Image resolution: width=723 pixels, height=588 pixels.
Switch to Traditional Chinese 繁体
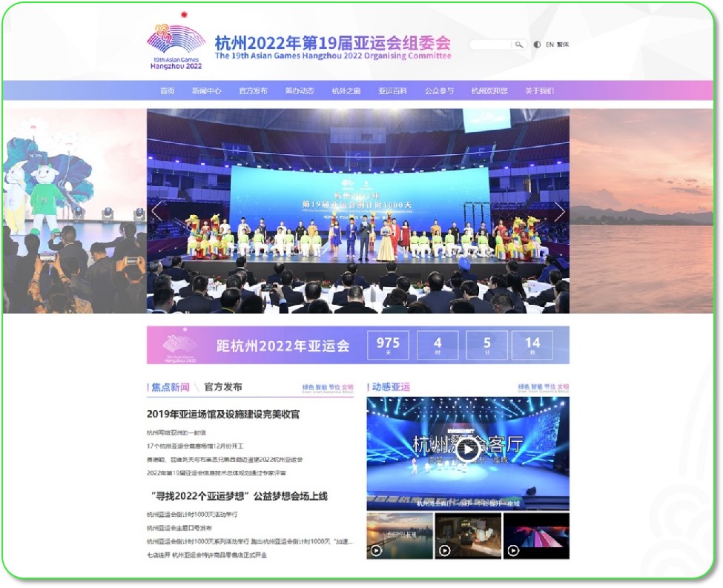(563, 44)
